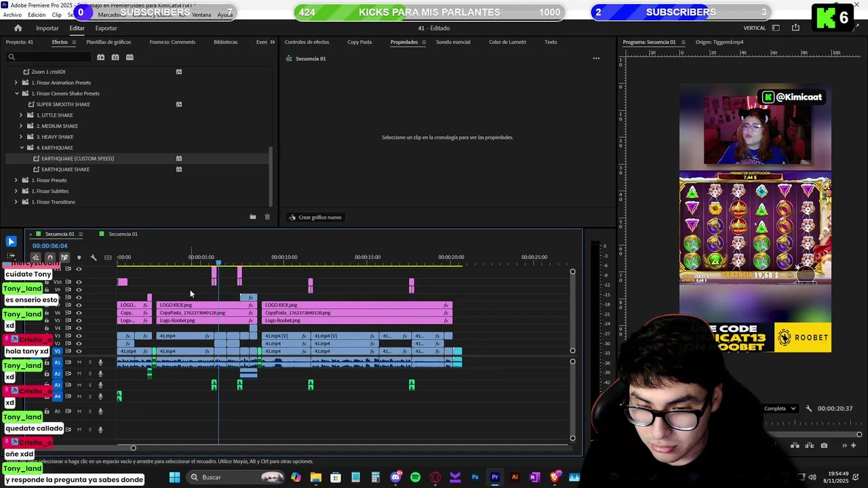Switch to Controles de efectos tab
Image resolution: width=868 pixels, height=488 pixels.
[307, 42]
